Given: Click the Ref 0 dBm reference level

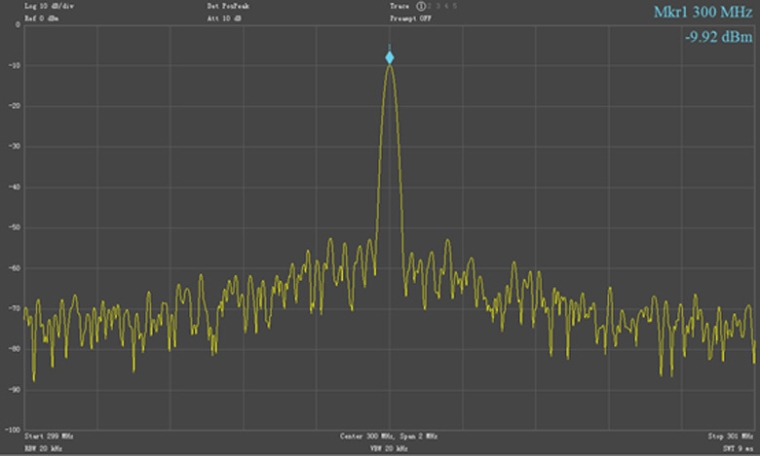Looking at the screenshot, I should [41, 18].
